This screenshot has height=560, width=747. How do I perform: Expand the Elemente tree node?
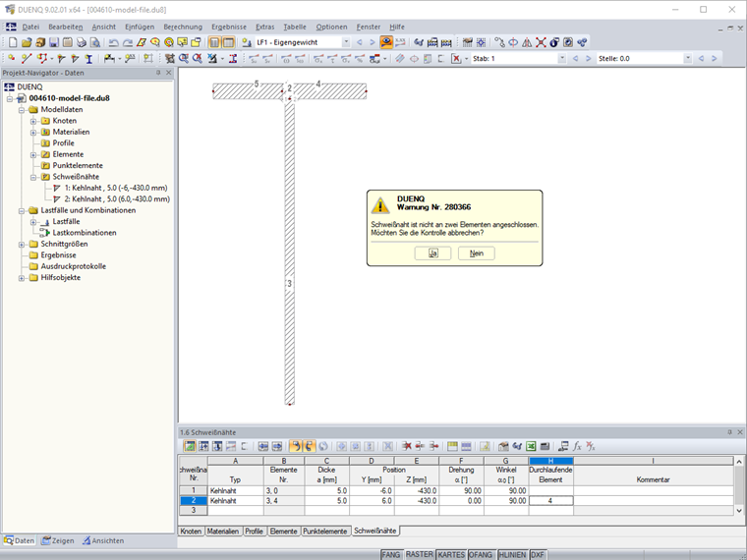(x=33, y=154)
